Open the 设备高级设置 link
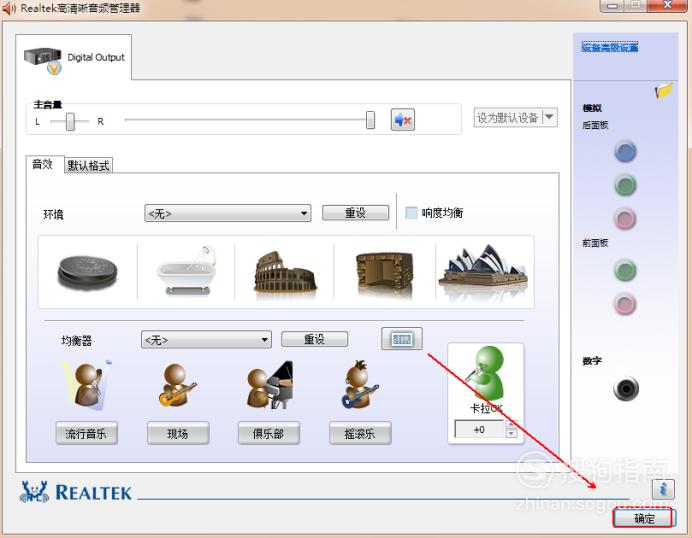 pyautogui.click(x=609, y=47)
